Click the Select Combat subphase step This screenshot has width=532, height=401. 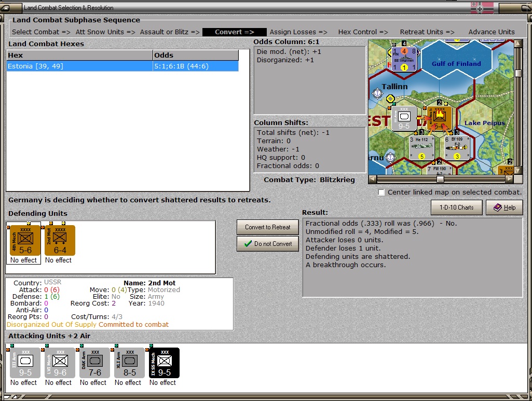coord(41,32)
